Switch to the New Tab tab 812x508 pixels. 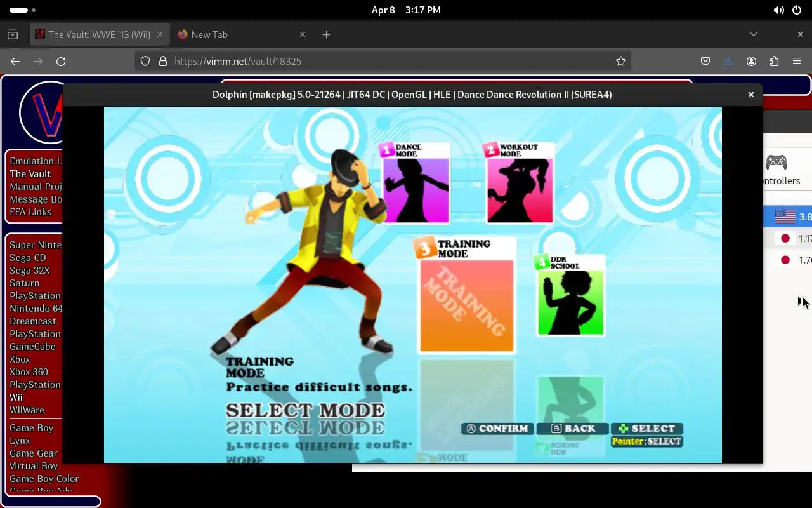[x=241, y=34]
